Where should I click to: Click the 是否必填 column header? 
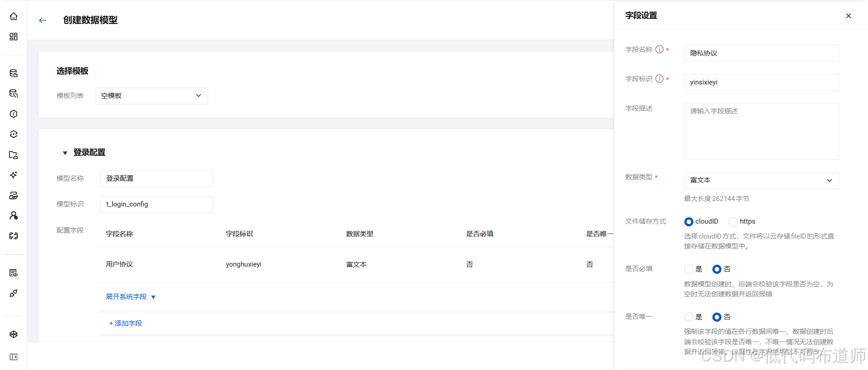coord(480,234)
